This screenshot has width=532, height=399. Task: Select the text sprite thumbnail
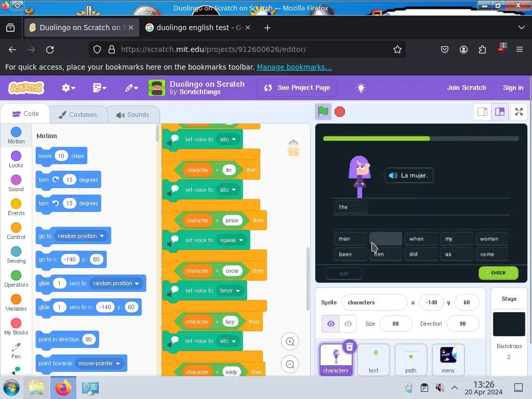[374, 360]
